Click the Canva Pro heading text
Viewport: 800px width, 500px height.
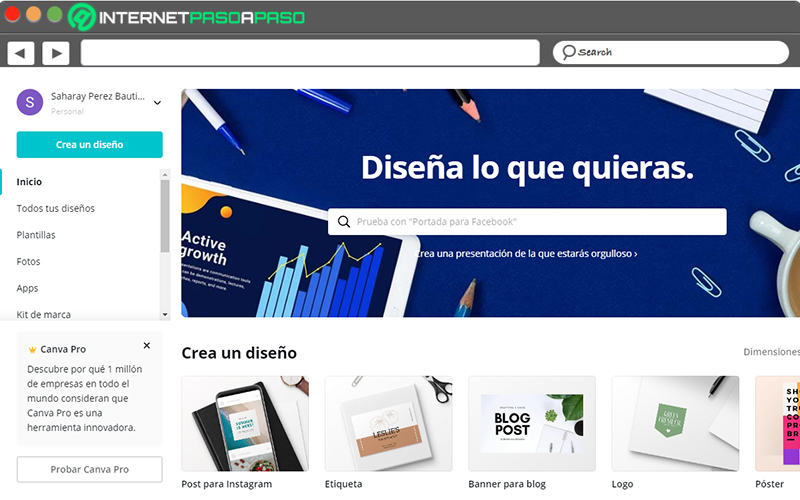point(63,349)
